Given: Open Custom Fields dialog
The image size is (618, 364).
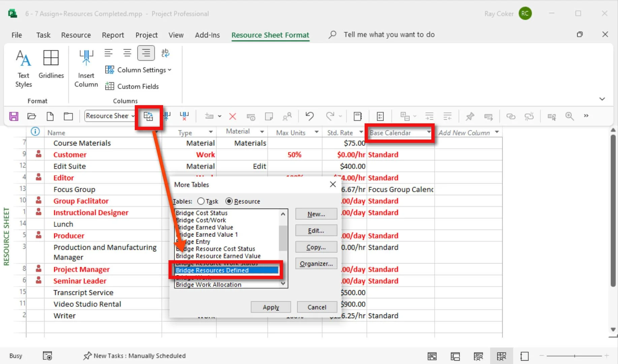Looking at the screenshot, I should [132, 86].
